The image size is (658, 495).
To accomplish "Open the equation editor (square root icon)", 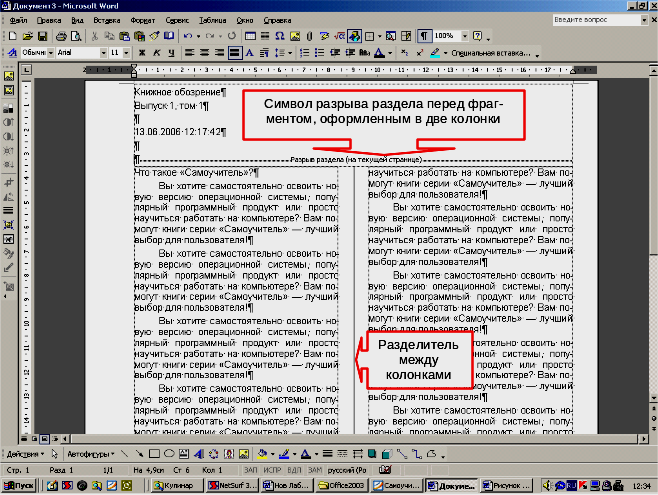I will coord(339,36).
